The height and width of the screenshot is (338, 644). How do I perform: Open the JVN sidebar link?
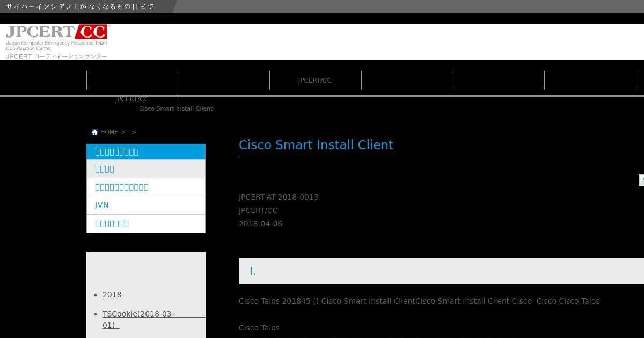pos(146,205)
